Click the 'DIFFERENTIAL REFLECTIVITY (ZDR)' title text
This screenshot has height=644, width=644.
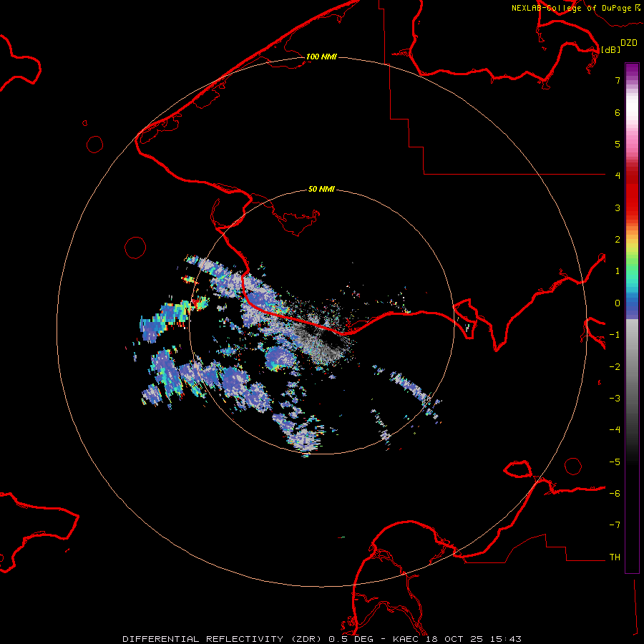[224, 639]
